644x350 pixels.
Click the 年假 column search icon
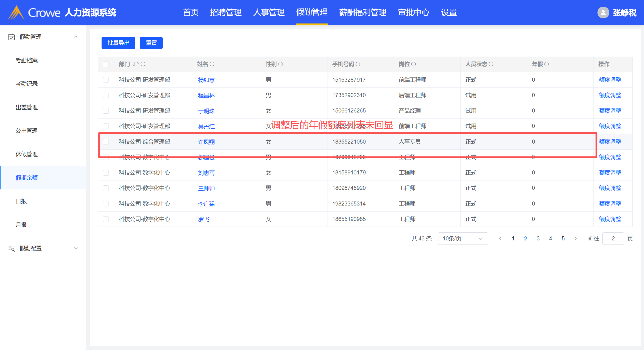tap(546, 64)
